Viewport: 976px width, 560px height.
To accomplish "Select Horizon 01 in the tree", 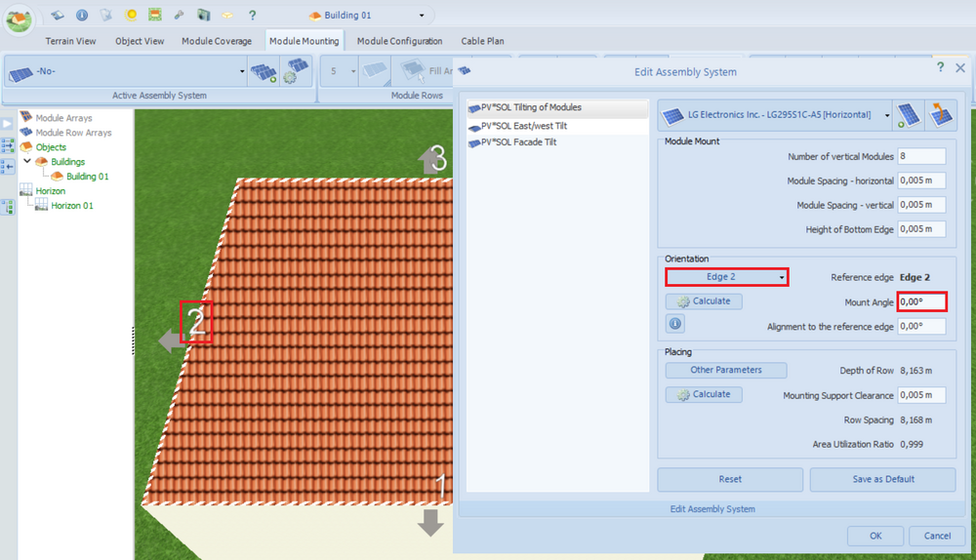I will click(72, 206).
